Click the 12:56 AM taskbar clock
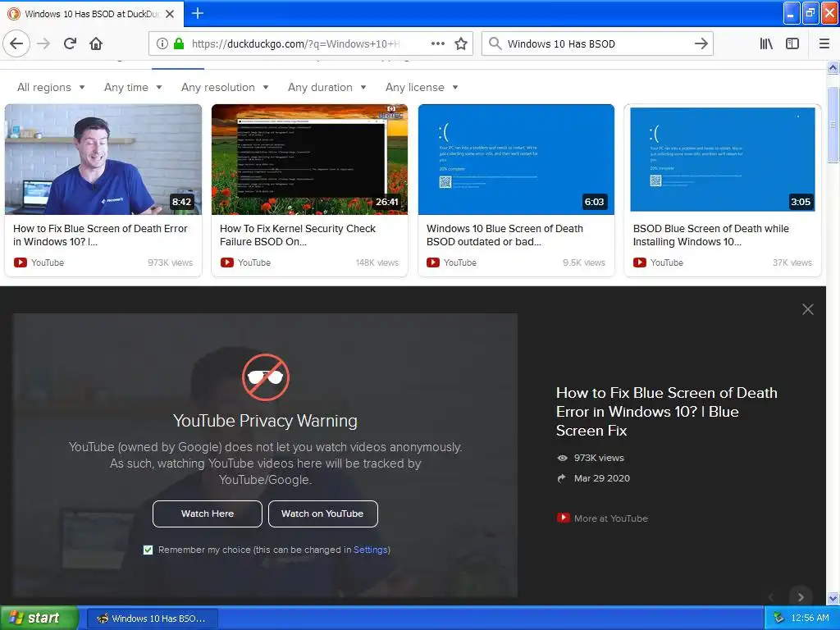 810,618
